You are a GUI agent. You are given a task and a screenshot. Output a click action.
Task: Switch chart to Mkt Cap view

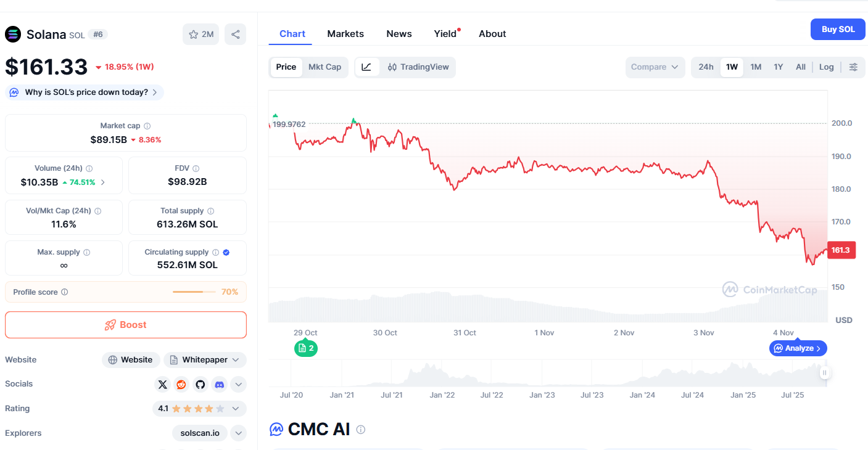[x=324, y=67]
